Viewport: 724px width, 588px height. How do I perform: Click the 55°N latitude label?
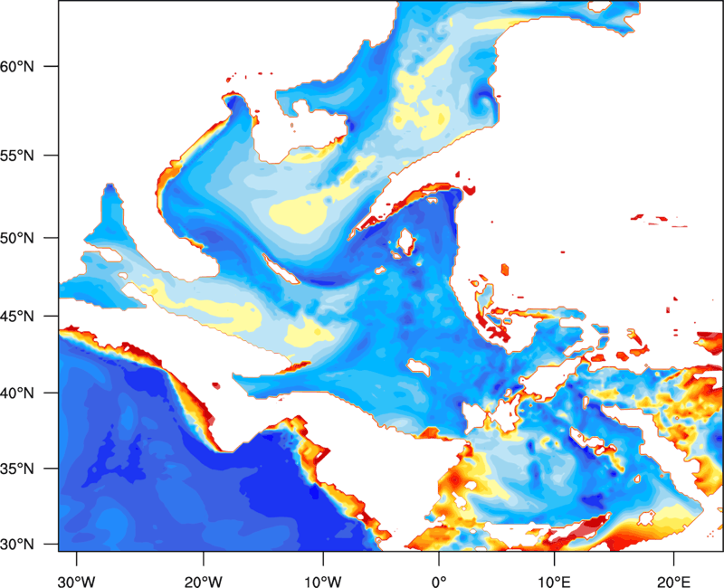[x=17, y=156]
